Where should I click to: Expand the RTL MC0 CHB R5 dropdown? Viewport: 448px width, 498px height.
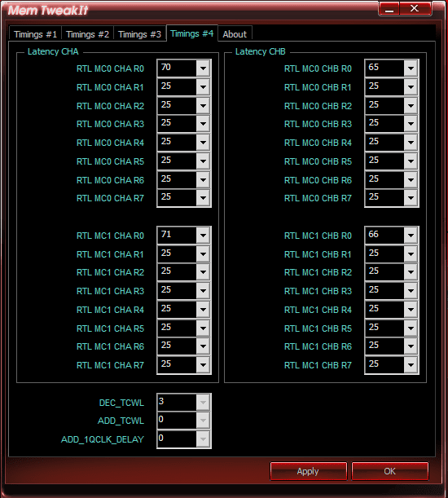pos(411,161)
